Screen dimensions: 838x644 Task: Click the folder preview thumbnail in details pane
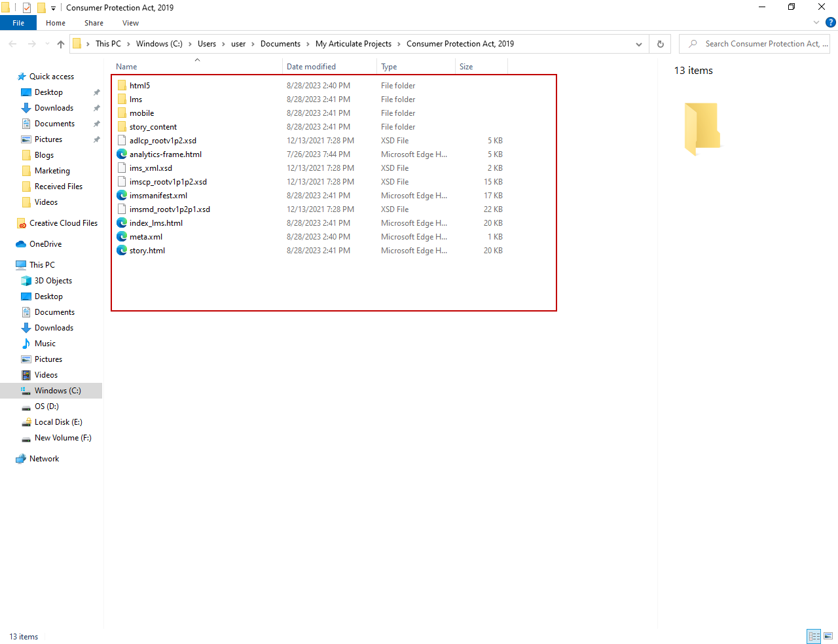pos(702,128)
